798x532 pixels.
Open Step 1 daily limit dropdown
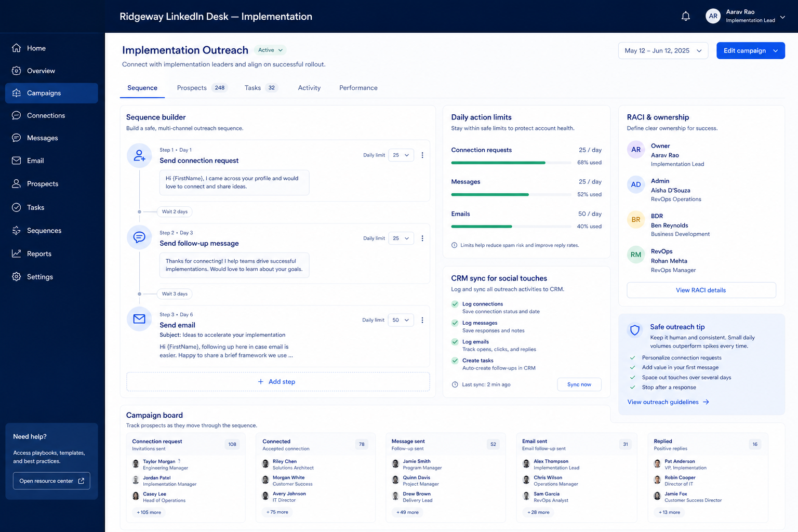click(401, 155)
